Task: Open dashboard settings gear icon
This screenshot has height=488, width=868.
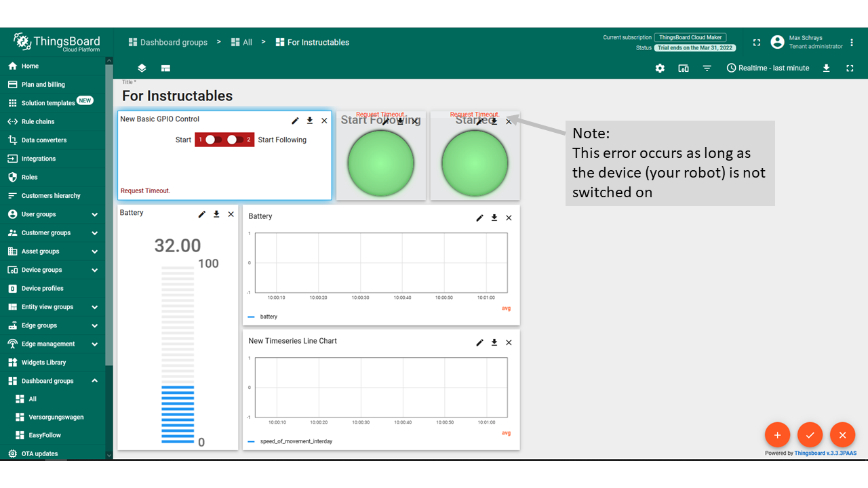Action: (x=660, y=68)
